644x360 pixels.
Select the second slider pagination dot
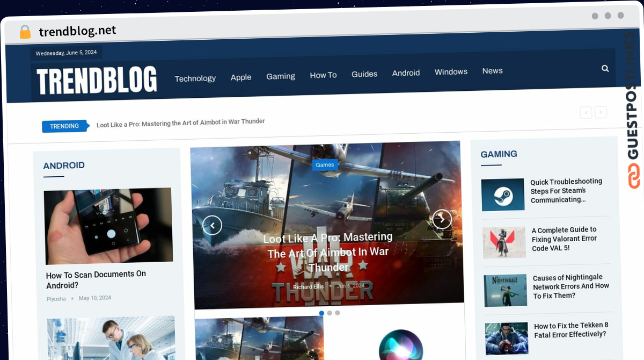click(x=330, y=313)
